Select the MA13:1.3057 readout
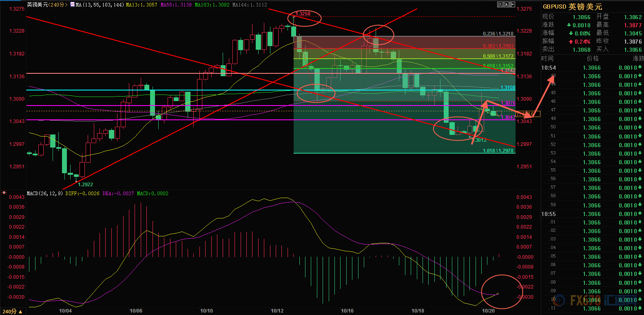Screen dimensions: 644x315 [x=142, y=5]
